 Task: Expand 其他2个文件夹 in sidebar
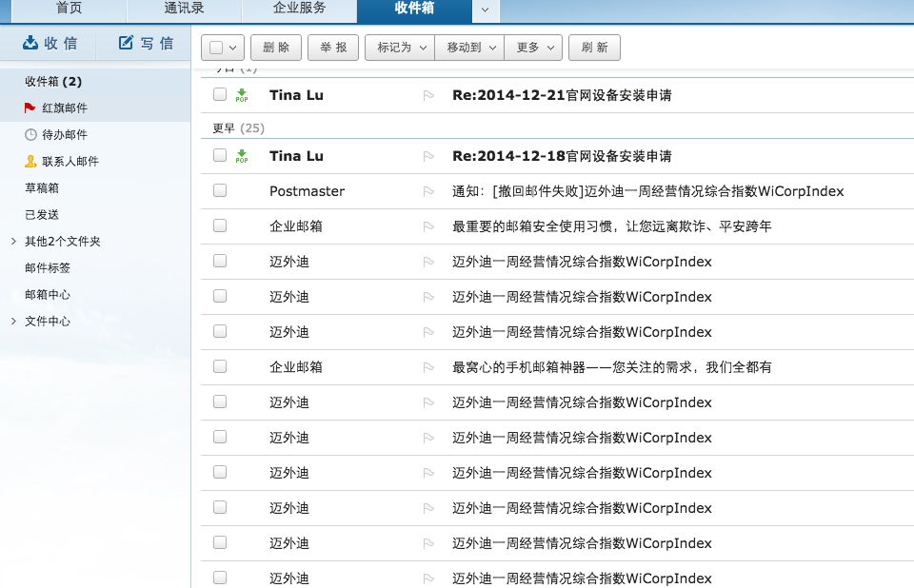tap(14, 242)
